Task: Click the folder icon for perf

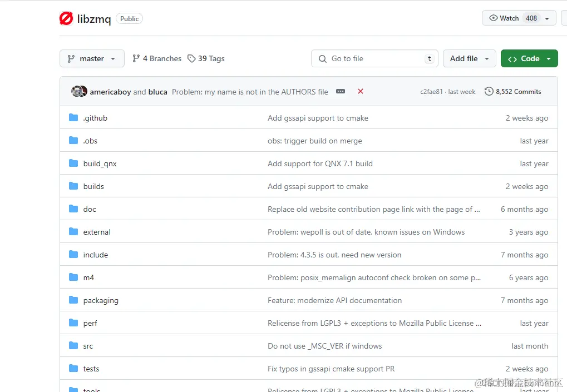Action: pyautogui.click(x=73, y=322)
